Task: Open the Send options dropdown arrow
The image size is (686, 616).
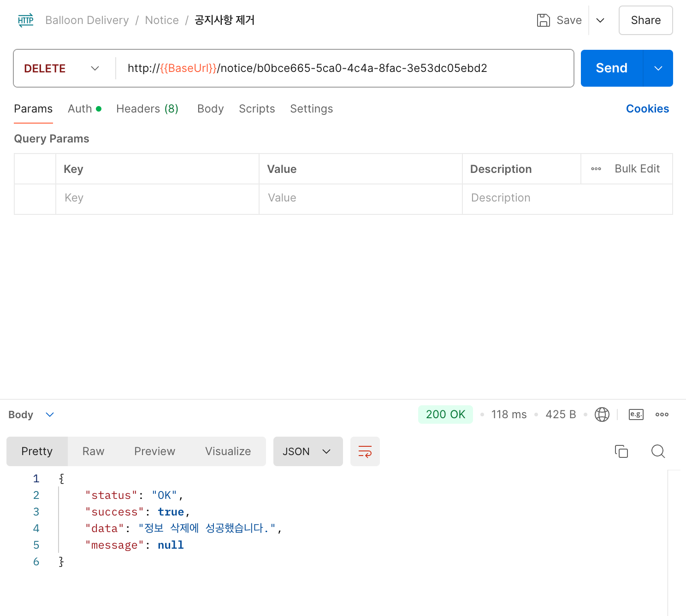Action: pos(658,68)
